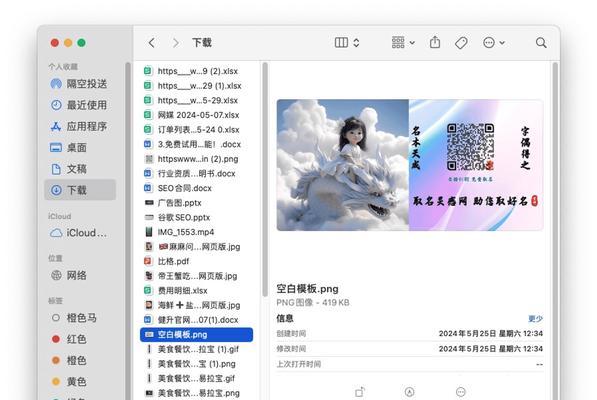This screenshot has height=400, width=597.
Task: Click the rotate quick action icon
Action: click(x=359, y=392)
